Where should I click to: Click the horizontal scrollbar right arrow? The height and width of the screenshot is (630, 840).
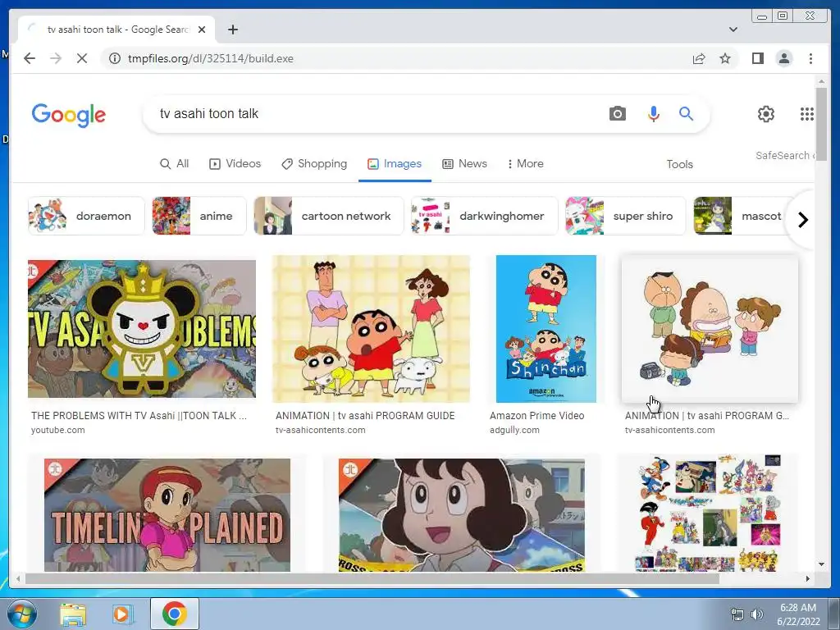tap(808, 578)
